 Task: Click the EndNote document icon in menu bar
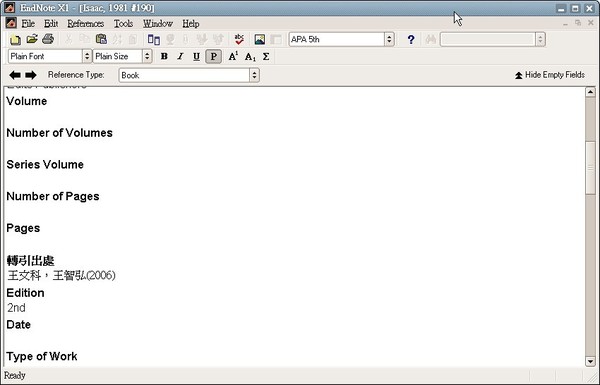pyautogui.click(x=11, y=23)
